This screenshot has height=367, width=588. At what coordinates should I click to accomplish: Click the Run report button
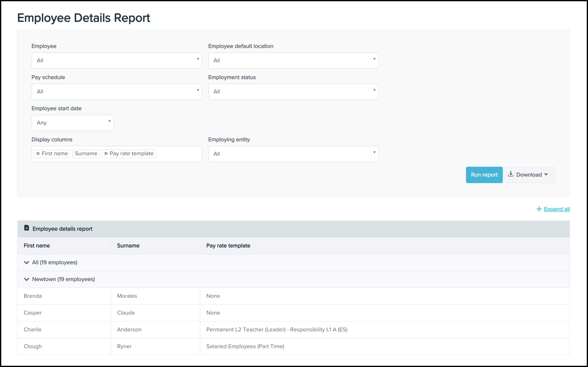click(x=484, y=174)
